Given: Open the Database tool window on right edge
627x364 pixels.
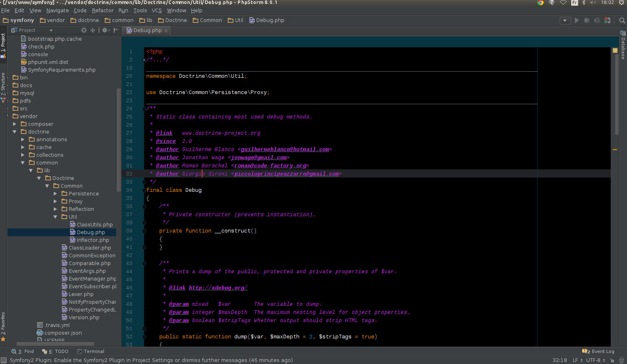Looking at the screenshot, I should pyautogui.click(x=623, y=45).
